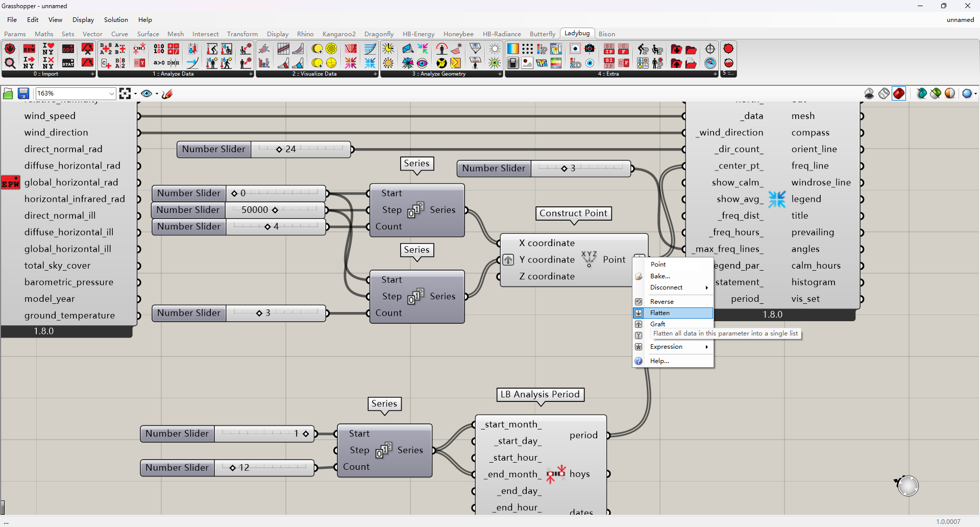The height and width of the screenshot is (527, 980).
Task: Select the 2D legend component icon
Action: coord(575,63)
